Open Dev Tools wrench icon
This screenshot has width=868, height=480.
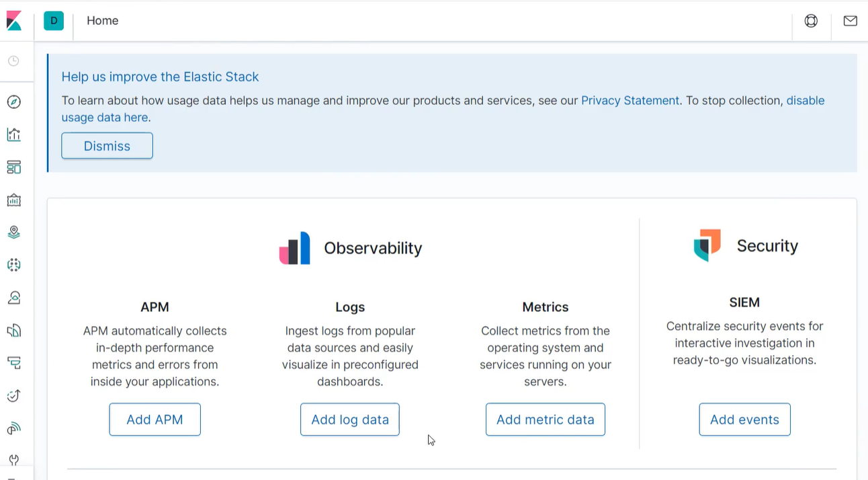[x=14, y=461]
